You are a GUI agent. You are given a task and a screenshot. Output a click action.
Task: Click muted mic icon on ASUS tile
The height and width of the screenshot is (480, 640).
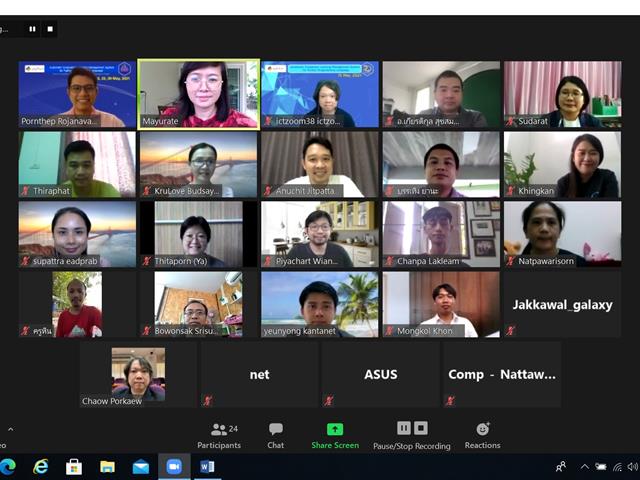(x=329, y=401)
